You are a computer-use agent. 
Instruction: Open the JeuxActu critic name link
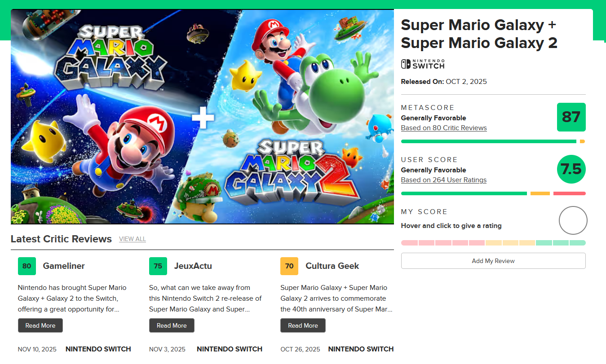pos(193,266)
